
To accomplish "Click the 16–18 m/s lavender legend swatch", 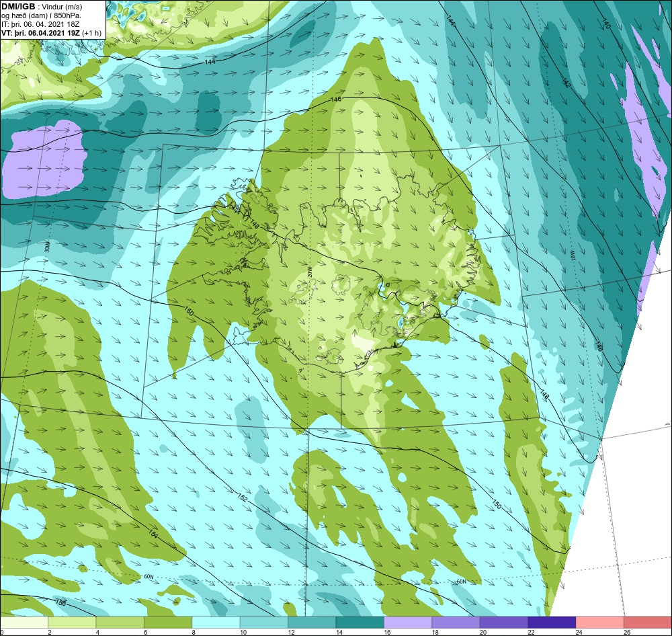I will [x=408, y=623].
